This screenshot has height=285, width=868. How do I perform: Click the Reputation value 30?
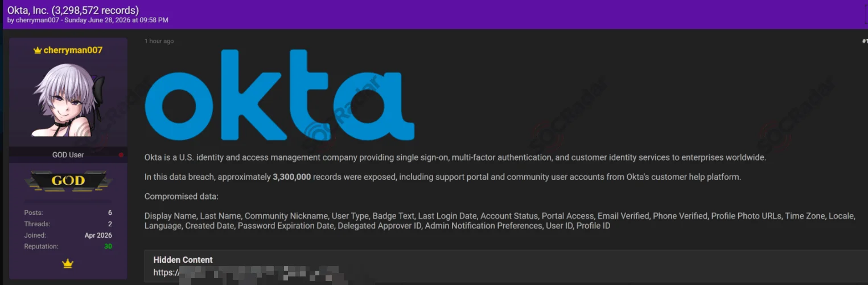click(108, 246)
